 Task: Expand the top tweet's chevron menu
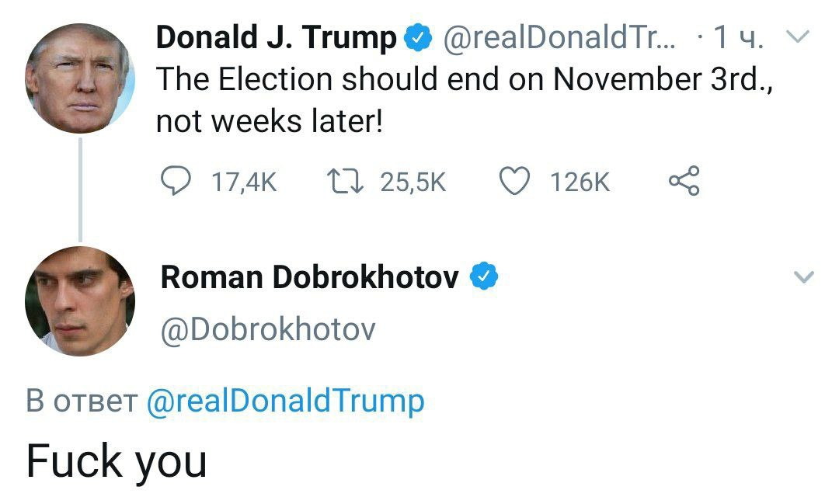pos(799,36)
